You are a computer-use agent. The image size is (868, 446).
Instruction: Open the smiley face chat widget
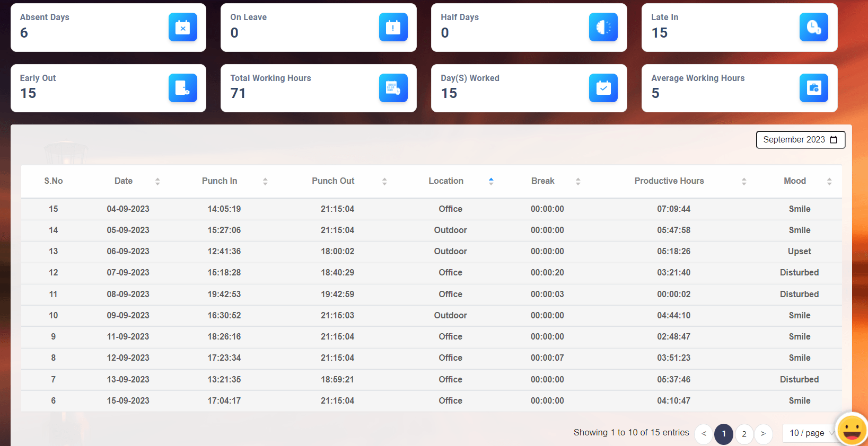[852, 429]
